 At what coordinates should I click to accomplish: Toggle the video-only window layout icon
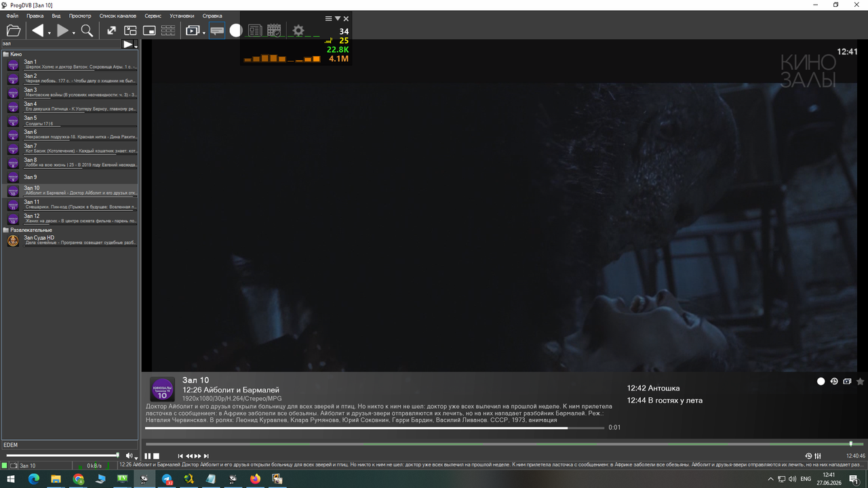pyautogui.click(x=130, y=30)
